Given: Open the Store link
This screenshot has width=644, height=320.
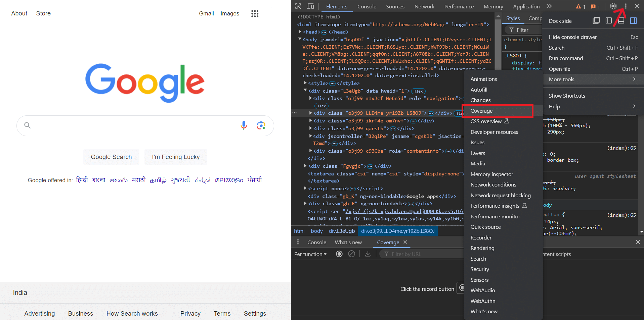Looking at the screenshot, I should (x=43, y=13).
